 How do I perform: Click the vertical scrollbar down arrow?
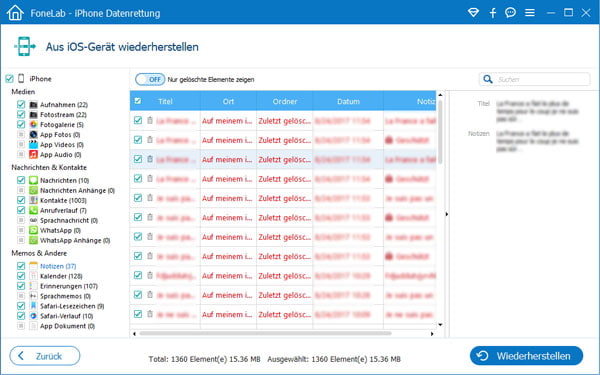point(440,325)
